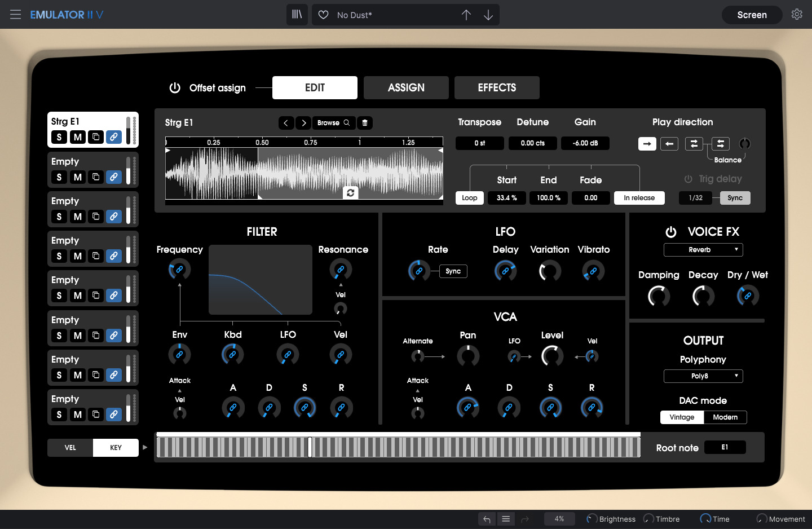Mute the Strg E1 slot
The width and height of the screenshot is (812, 529).
[x=78, y=137]
